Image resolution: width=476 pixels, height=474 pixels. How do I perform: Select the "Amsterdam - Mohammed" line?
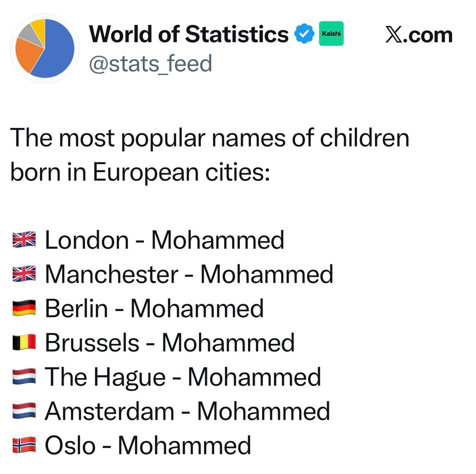[x=187, y=411]
